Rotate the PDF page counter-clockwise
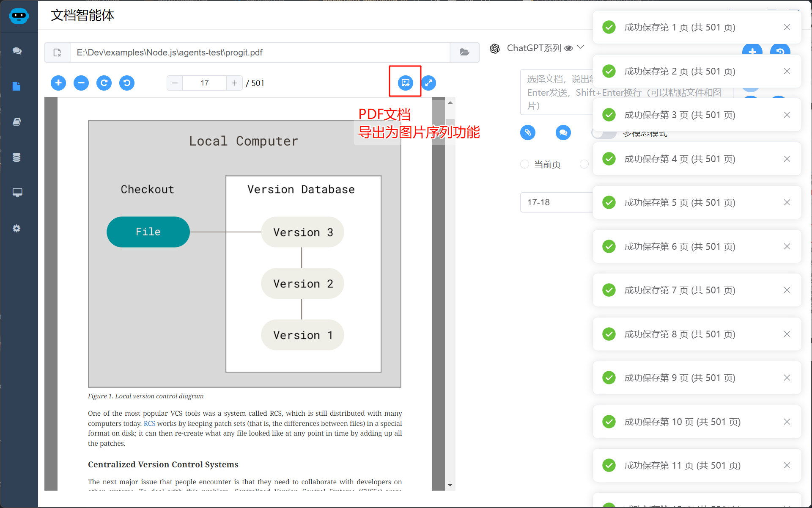 (127, 83)
